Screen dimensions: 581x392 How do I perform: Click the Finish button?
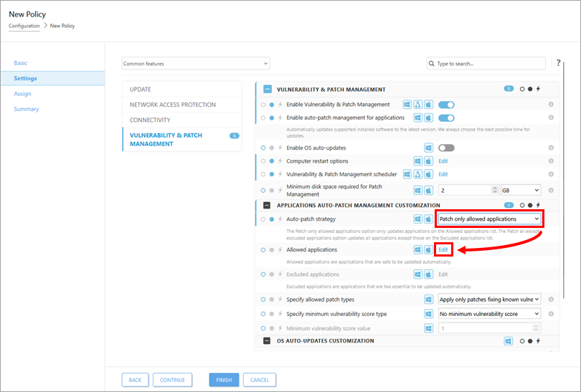[224, 380]
